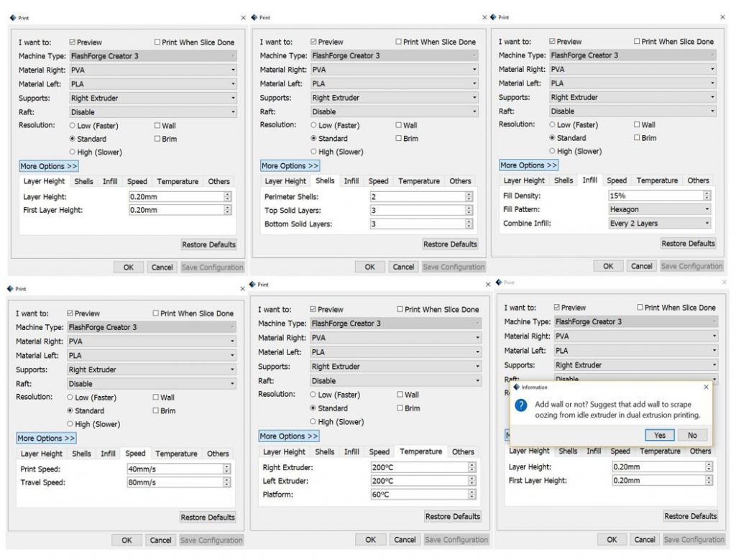Click the Platform 60°C temperature spinner arrows
Screen dimensions: 736x560
point(471,495)
